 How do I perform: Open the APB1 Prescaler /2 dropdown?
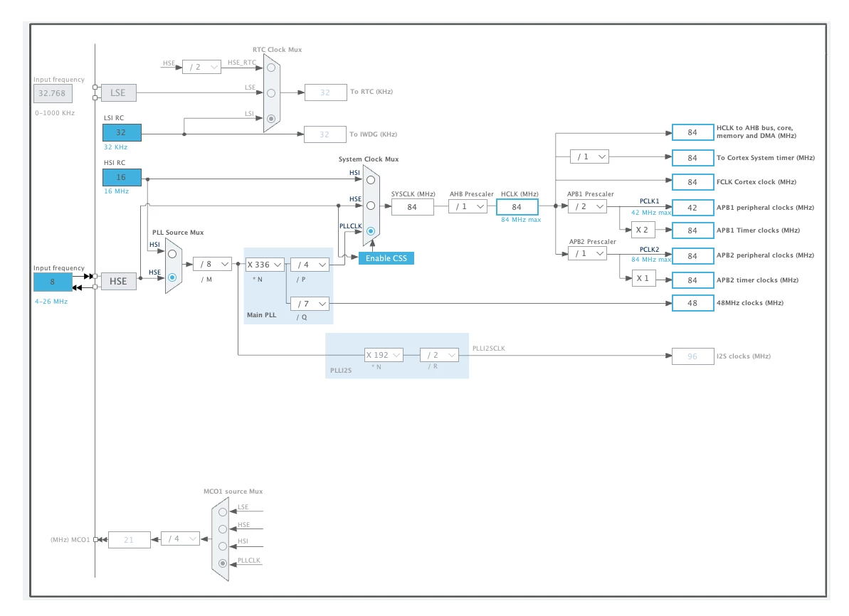[x=588, y=206]
